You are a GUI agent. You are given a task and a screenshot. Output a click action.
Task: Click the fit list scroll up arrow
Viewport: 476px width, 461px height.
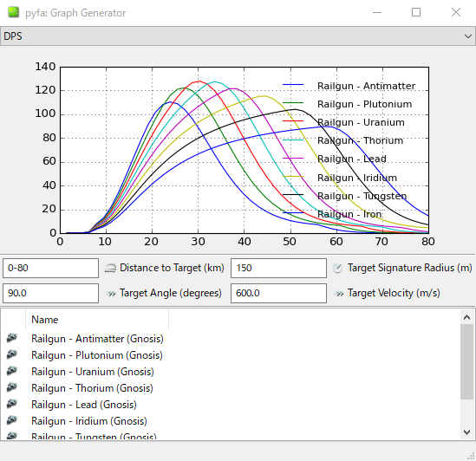(466, 317)
